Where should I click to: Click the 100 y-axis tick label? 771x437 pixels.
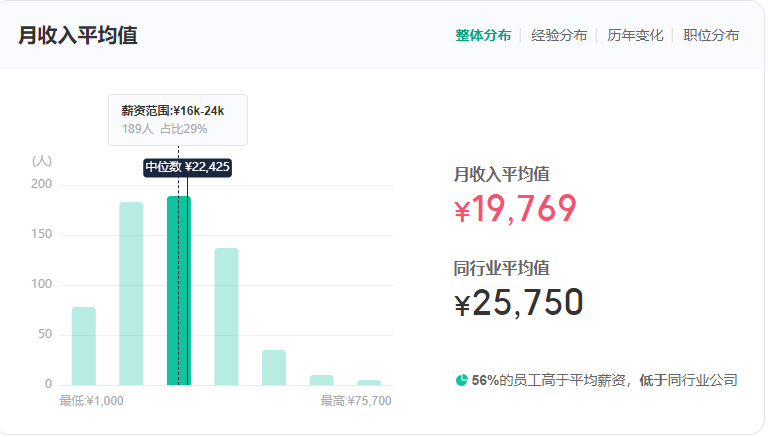[x=42, y=286]
